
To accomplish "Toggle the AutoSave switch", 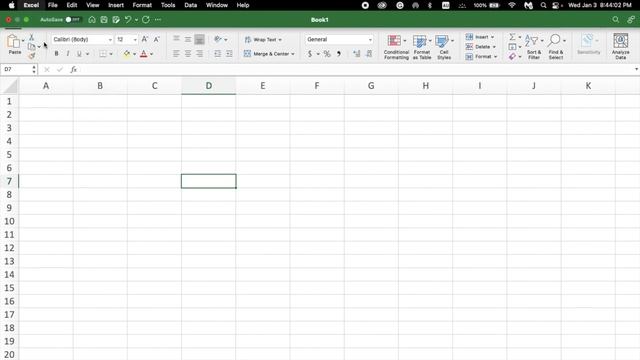I will [x=73, y=20].
